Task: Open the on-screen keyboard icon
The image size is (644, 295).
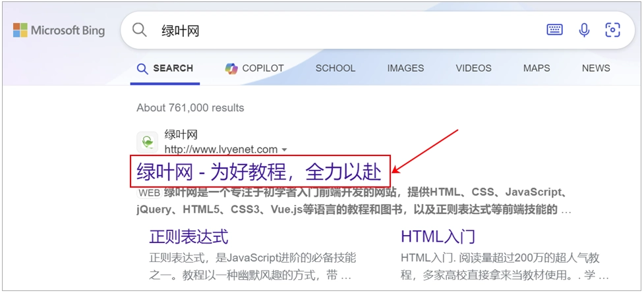Action: pyautogui.click(x=554, y=30)
